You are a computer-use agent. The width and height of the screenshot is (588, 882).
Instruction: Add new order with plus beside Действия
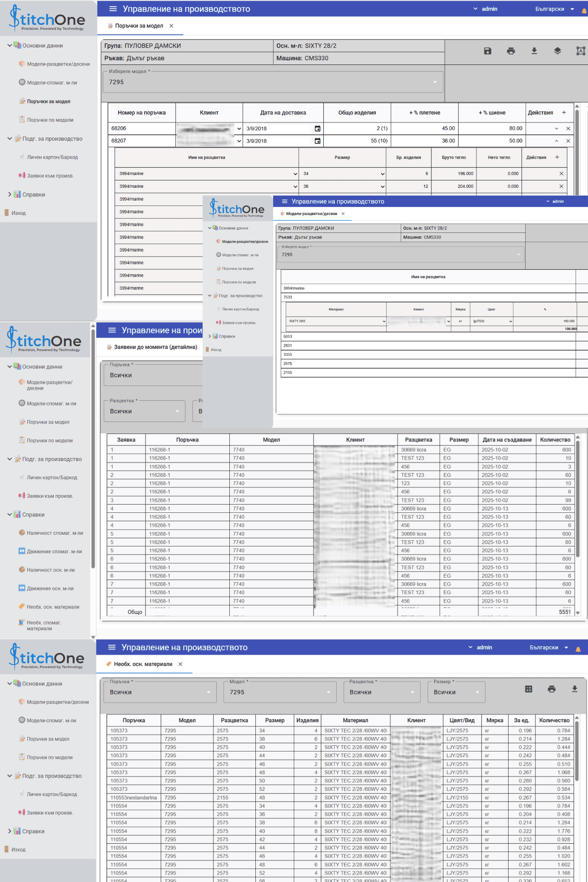pos(564,113)
